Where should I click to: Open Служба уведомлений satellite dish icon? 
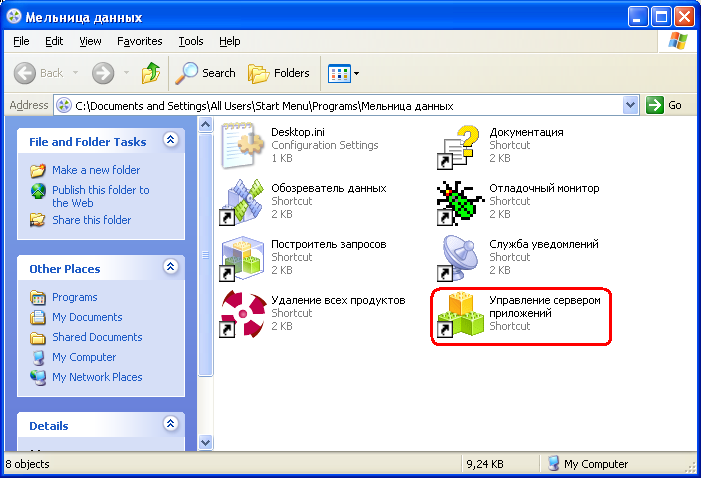(458, 257)
